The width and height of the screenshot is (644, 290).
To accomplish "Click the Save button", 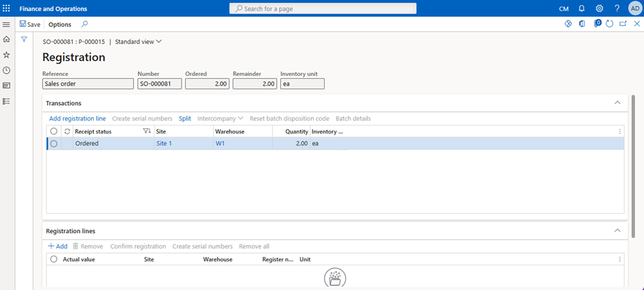I will point(30,24).
